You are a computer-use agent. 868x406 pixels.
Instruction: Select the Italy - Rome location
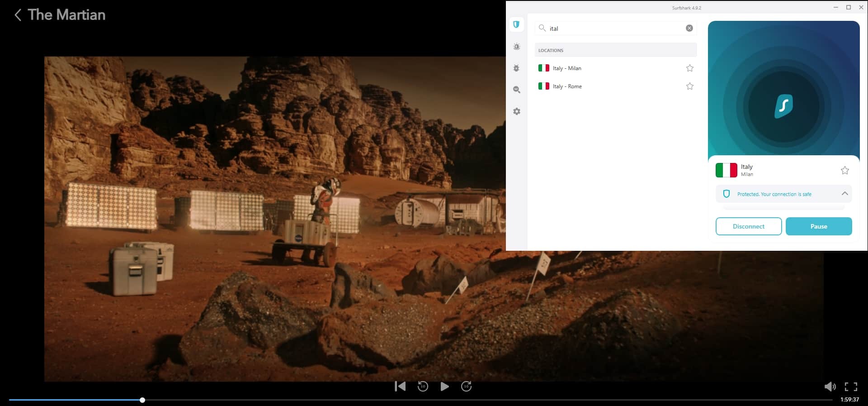[616, 86]
